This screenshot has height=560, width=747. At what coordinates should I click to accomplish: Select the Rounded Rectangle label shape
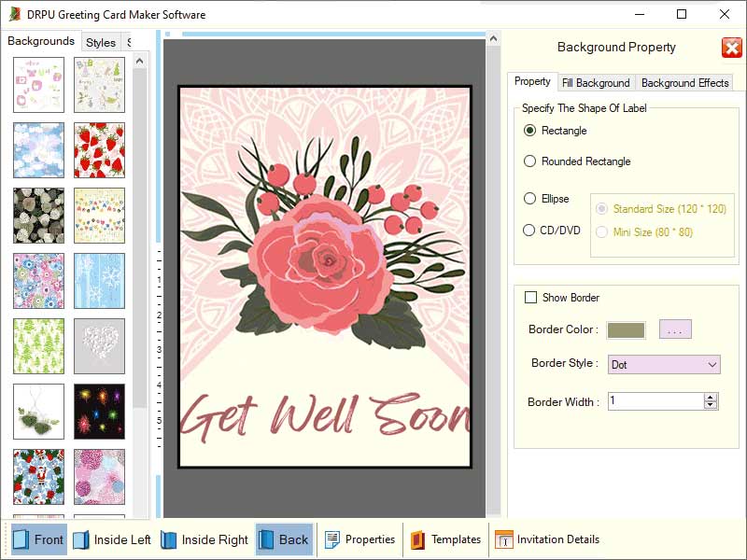[x=531, y=161]
